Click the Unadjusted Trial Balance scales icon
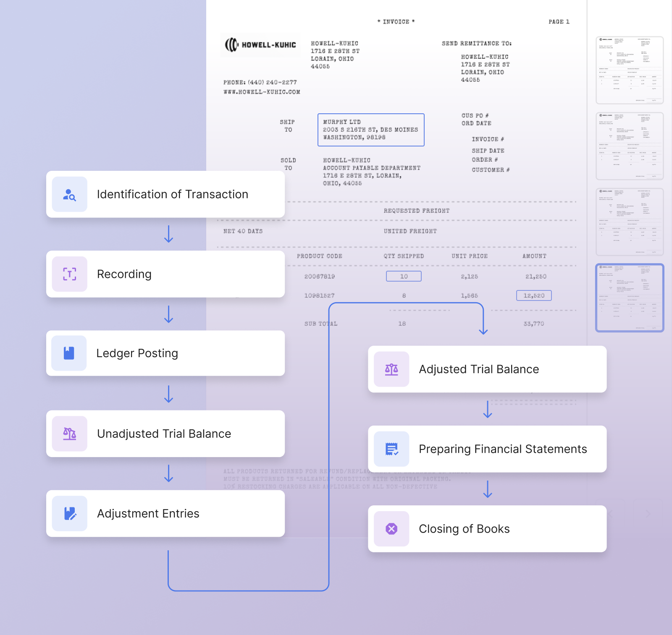672x635 pixels. pos(69,434)
